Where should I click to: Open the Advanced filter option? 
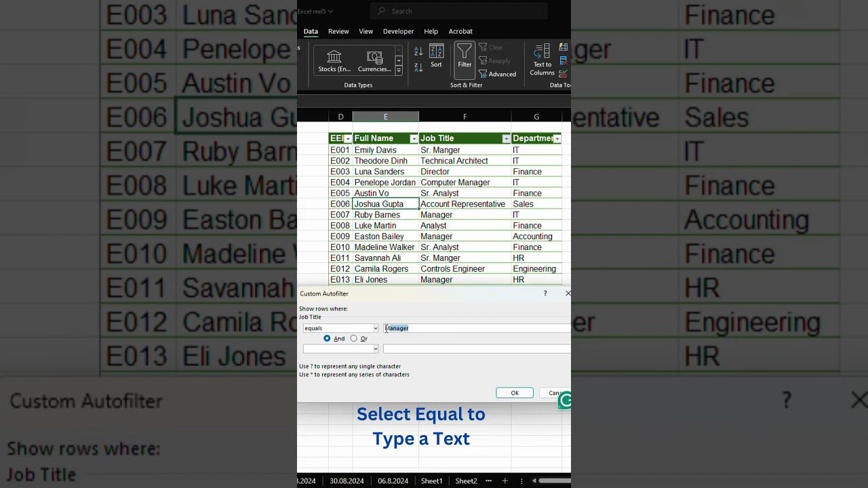[497, 75]
